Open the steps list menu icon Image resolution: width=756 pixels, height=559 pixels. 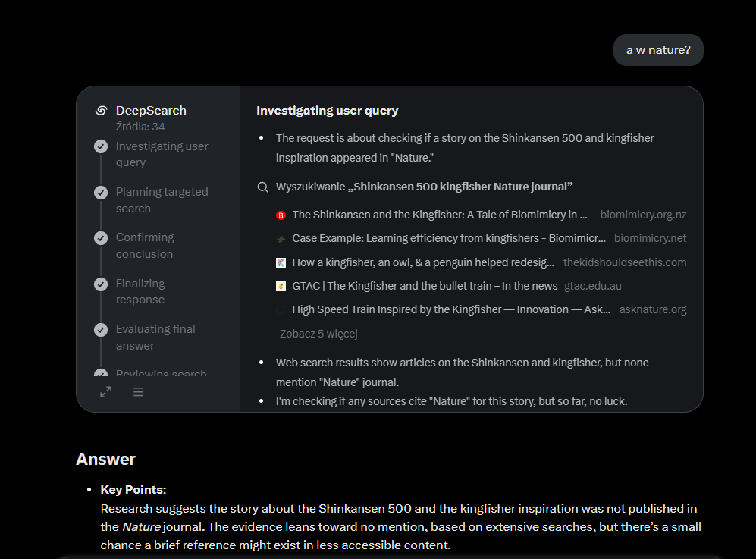coord(138,391)
